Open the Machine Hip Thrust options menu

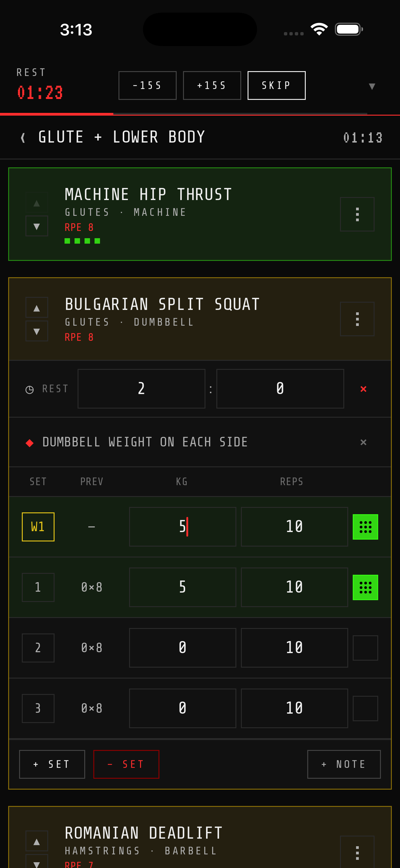click(x=357, y=214)
